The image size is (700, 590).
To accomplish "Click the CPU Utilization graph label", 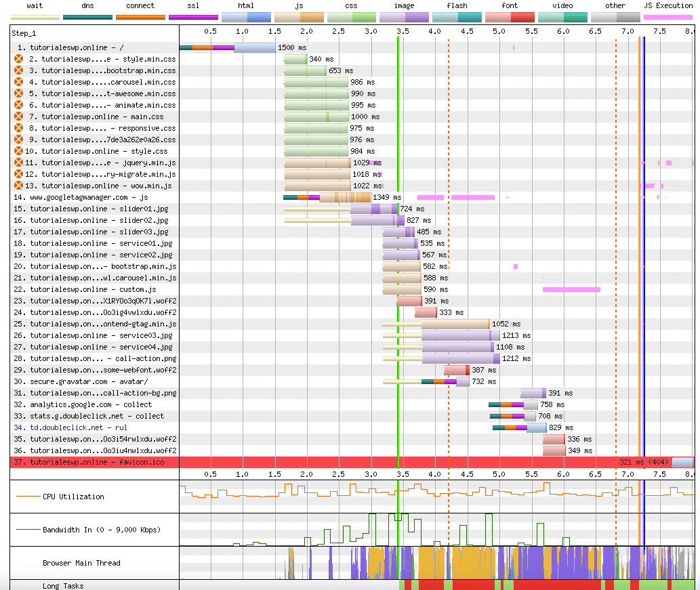I will click(73, 497).
